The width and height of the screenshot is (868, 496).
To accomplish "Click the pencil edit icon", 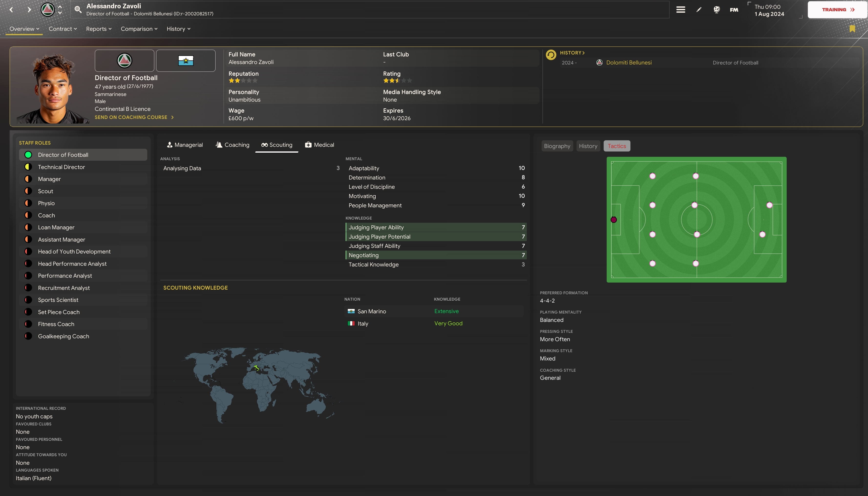I will [699, 10].
